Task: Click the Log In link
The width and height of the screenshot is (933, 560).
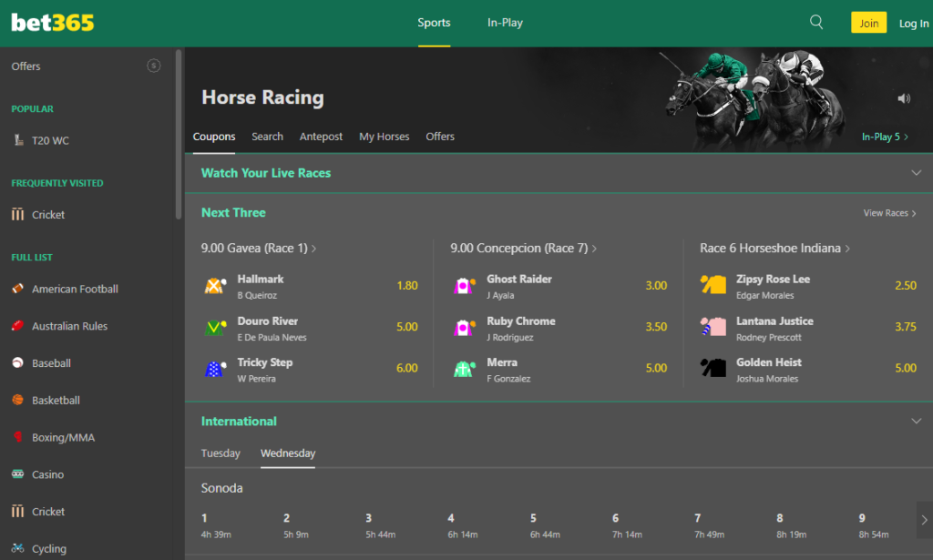Action: [913, 24]
